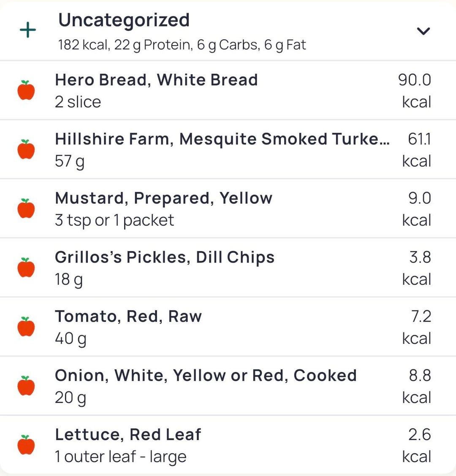
Task: Click the 182 kcal macro summary line
Action: pos(182,45)
